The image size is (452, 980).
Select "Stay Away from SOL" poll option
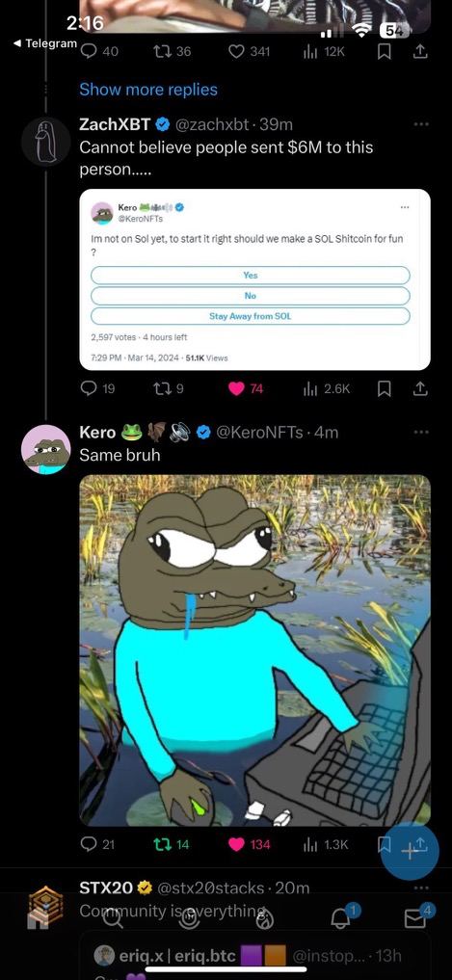tap(250, 316)
